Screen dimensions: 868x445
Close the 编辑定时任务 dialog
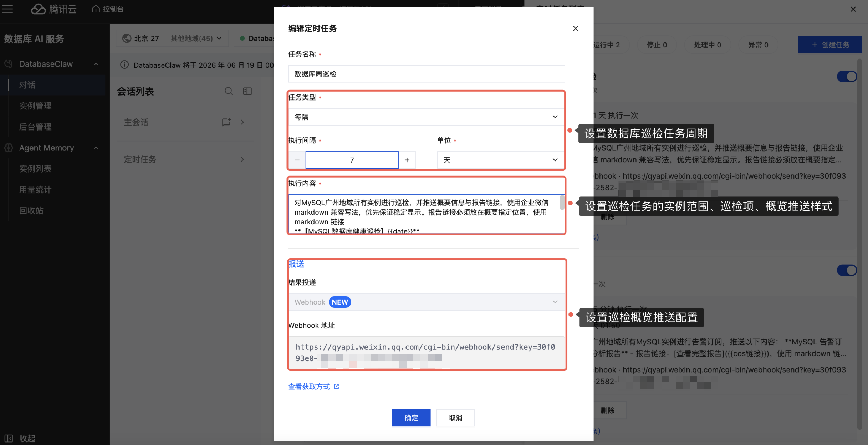click(x=575, y=28)
